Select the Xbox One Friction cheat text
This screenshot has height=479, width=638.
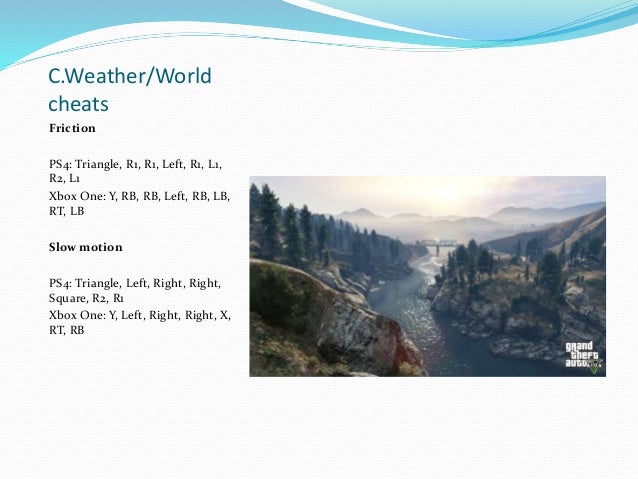pyautogui.click(x=140, y=203)
